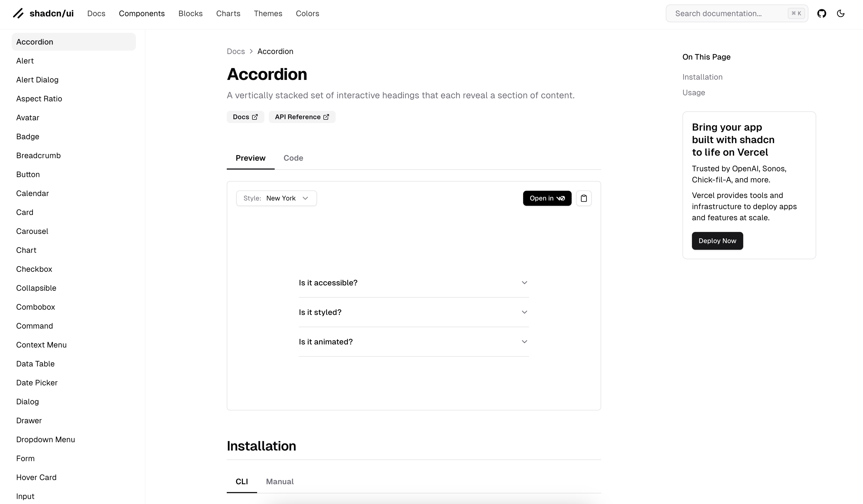Toggle dark mode with the moon icon
The width and height of the screenshot is (863, 504).
(x=840, y=13)
